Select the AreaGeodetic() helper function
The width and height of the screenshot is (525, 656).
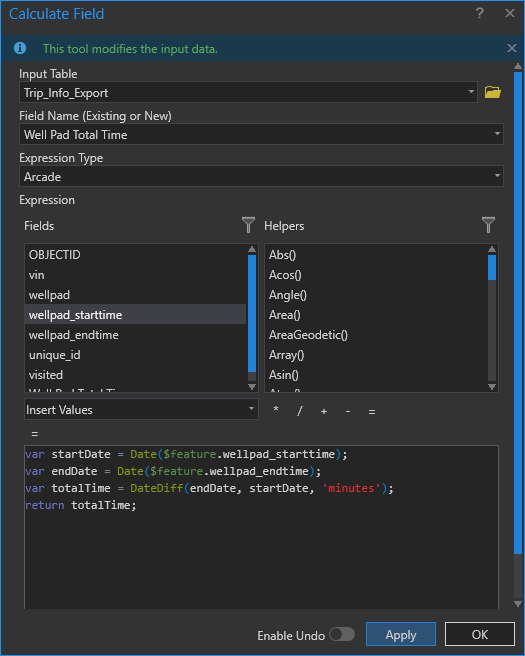click(x=308, y=335)
